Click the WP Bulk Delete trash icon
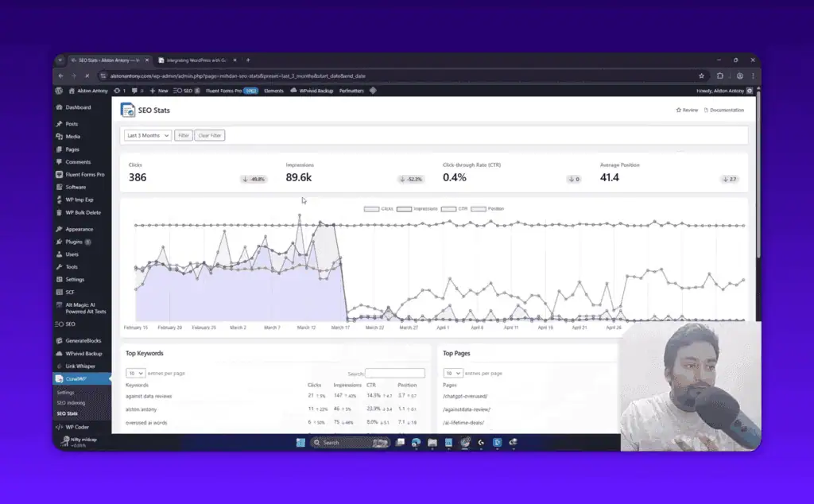Image resolution: width=814 pixels, height=504 pixels. point(59,212)
